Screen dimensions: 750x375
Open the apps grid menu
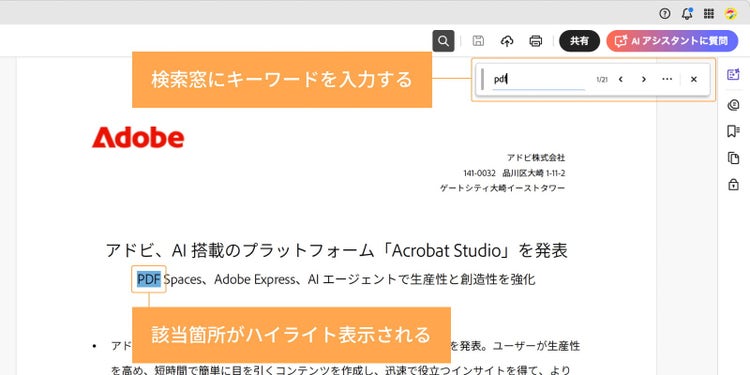click(709, 14)
